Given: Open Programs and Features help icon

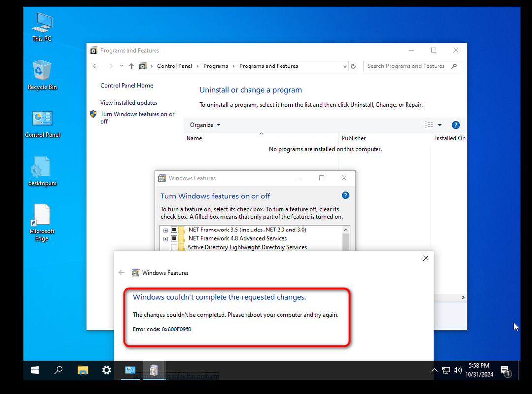Looking at the screenshot, I should coord(456,125).
